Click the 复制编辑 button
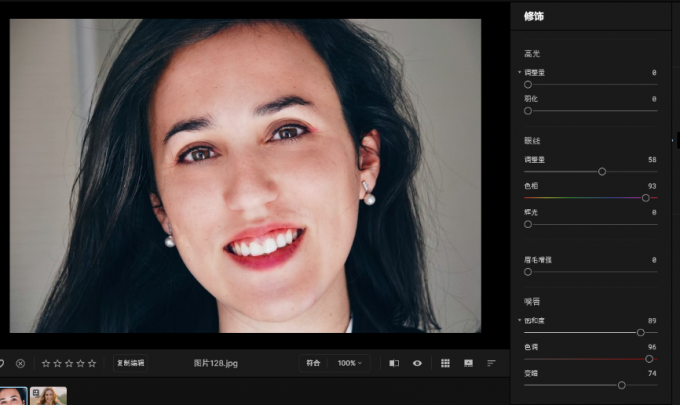Screen dimensions: 680x405 click(x=131, y=363)
